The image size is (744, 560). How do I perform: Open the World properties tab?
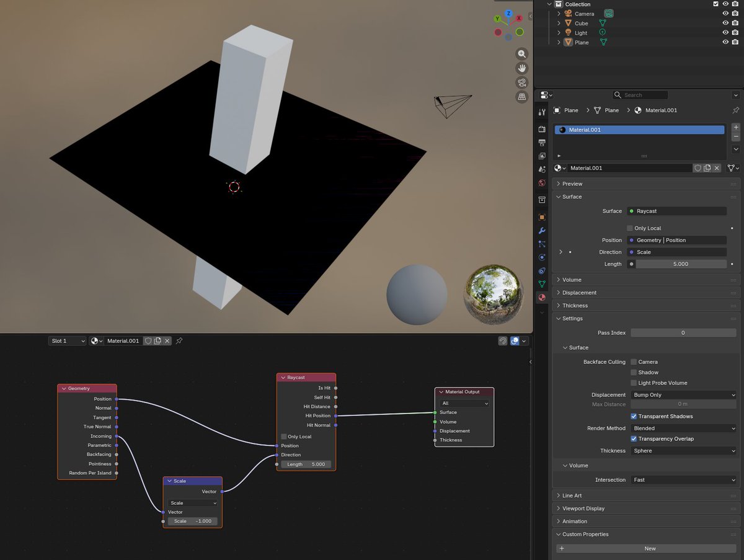tap(542, 183)
